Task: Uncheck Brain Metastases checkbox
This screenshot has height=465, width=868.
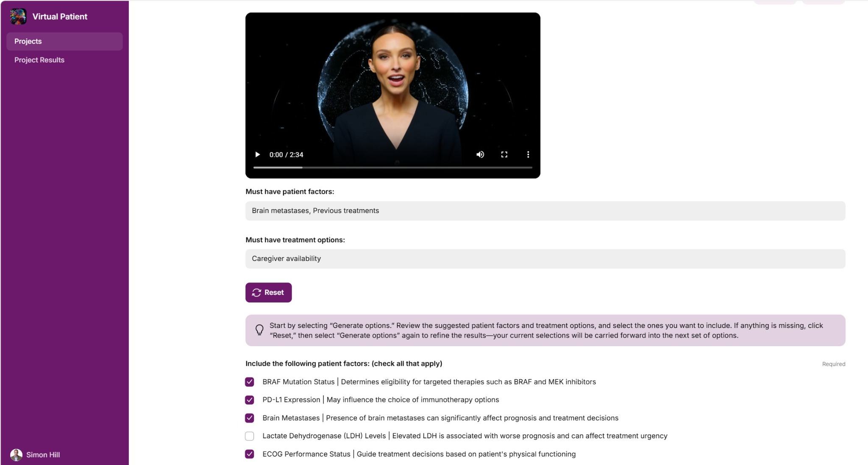Action: tap(250, 418)
